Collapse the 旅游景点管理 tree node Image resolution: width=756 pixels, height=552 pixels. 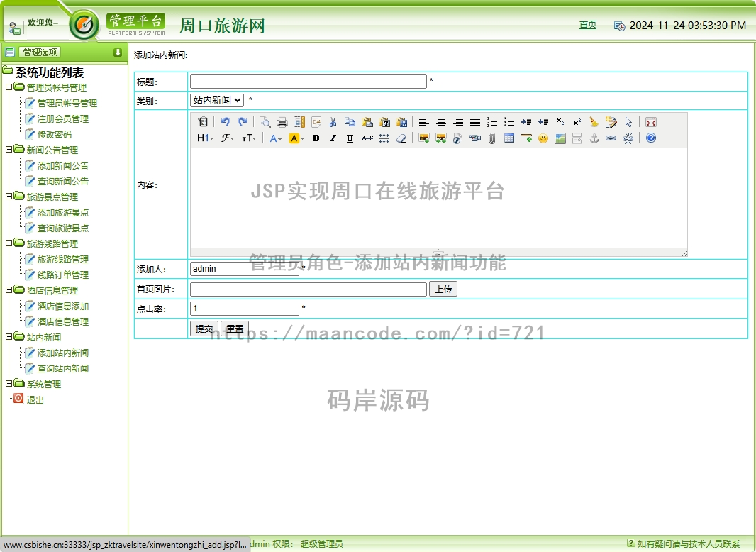(x=9, y=197)
